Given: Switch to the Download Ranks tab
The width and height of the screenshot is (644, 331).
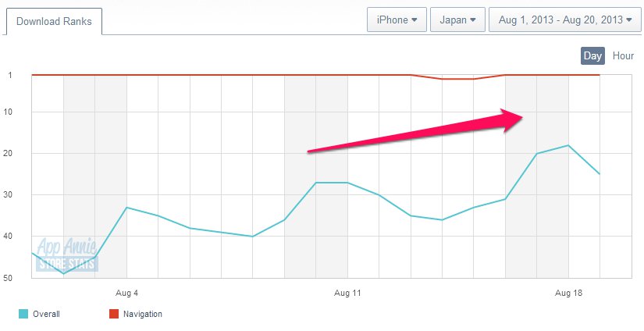Looking at the screenshot, I should click(54, 21).
